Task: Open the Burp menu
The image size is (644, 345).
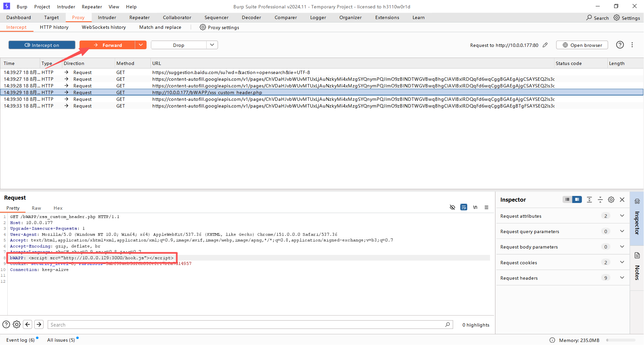Action: click(x=22, y=7)
